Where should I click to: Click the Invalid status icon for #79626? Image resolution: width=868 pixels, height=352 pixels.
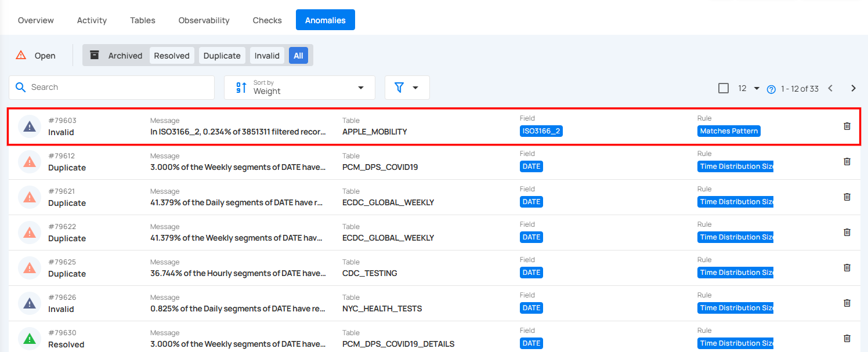[x=30, y=303]
